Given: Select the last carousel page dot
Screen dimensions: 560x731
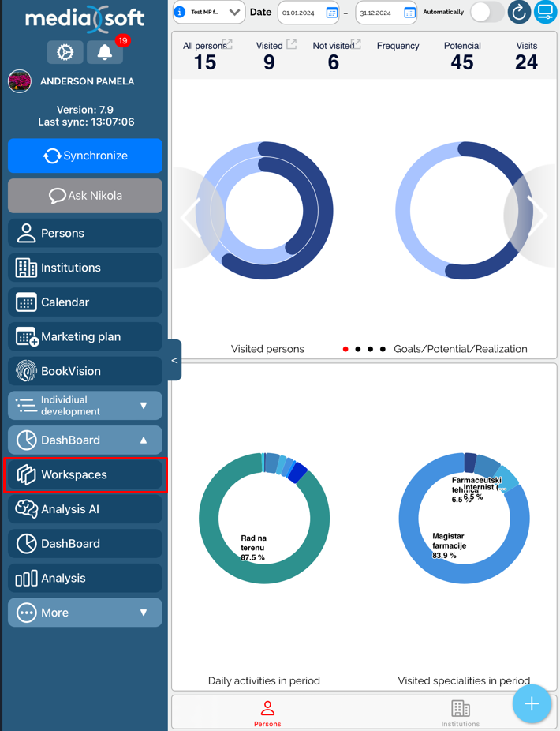Looking at the screenshot, I should click(383, 349).
